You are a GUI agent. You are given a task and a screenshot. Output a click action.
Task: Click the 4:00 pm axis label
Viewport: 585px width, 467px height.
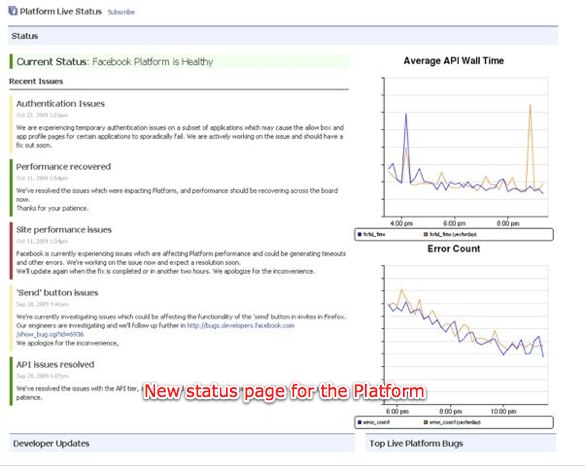coord(401,223)
